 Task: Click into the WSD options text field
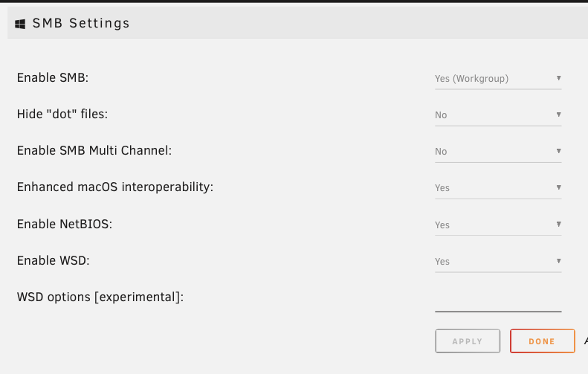point(498,301)
